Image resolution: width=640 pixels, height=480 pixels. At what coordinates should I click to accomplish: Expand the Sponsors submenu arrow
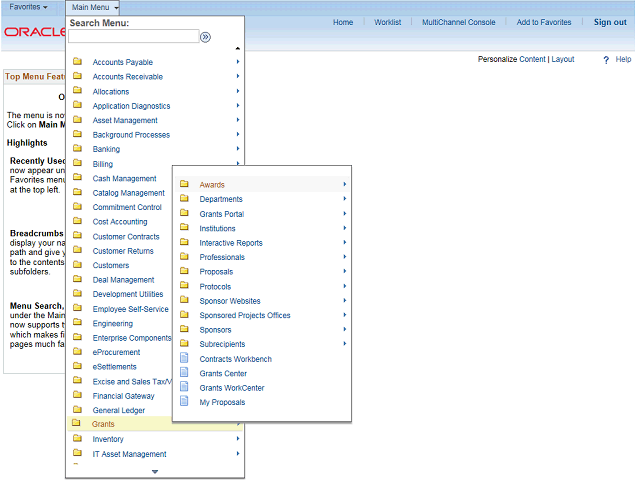tap(344, 330)
